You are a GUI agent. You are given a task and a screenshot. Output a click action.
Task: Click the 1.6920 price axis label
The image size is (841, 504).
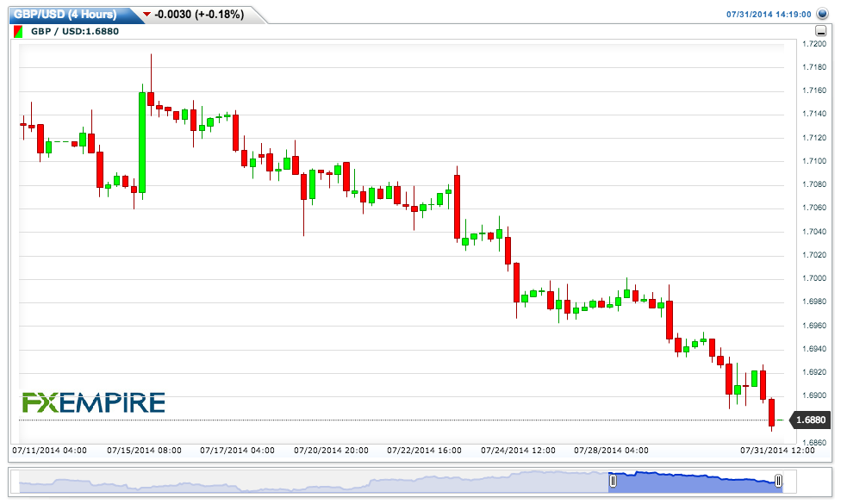tap(814, 372)
